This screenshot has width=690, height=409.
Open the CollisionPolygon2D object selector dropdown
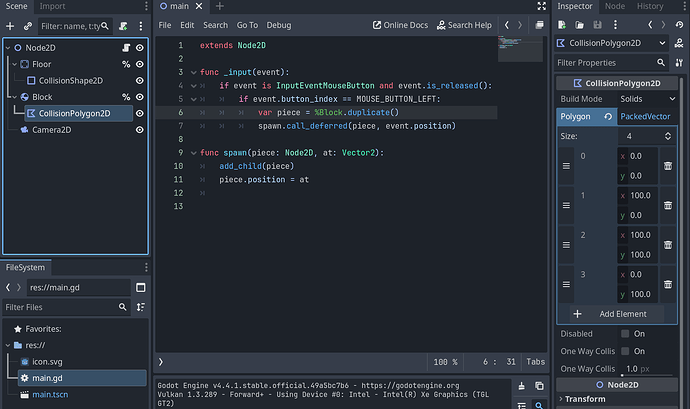pos(611,43)
